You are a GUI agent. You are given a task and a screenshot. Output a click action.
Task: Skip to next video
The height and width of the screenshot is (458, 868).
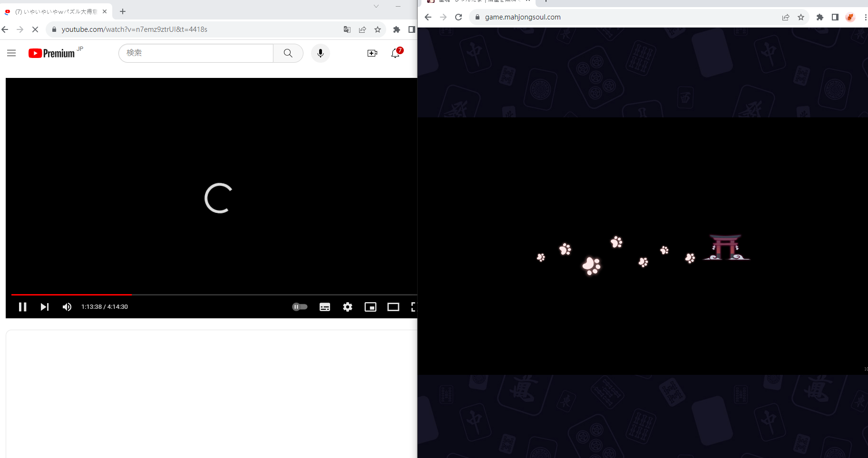pos(45,307)
